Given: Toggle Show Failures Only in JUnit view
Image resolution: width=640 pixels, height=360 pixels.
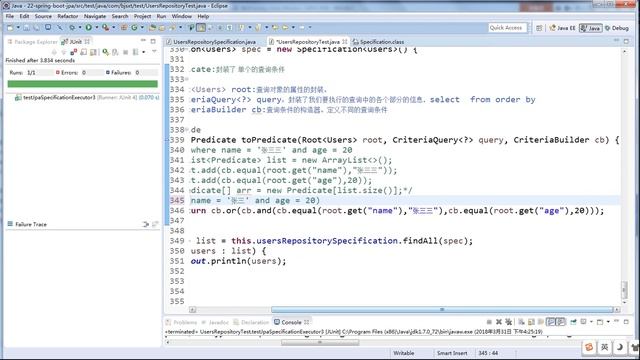Looking at the screenshot, I should [74, 52].
